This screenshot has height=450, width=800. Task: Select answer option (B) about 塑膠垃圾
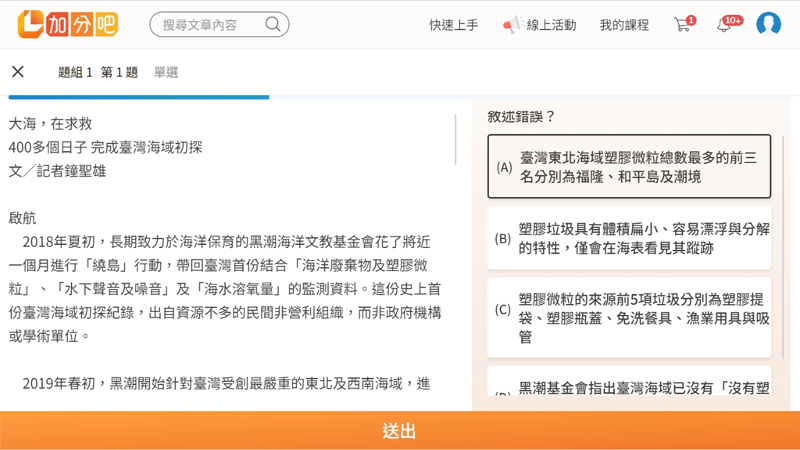point(629,238)
